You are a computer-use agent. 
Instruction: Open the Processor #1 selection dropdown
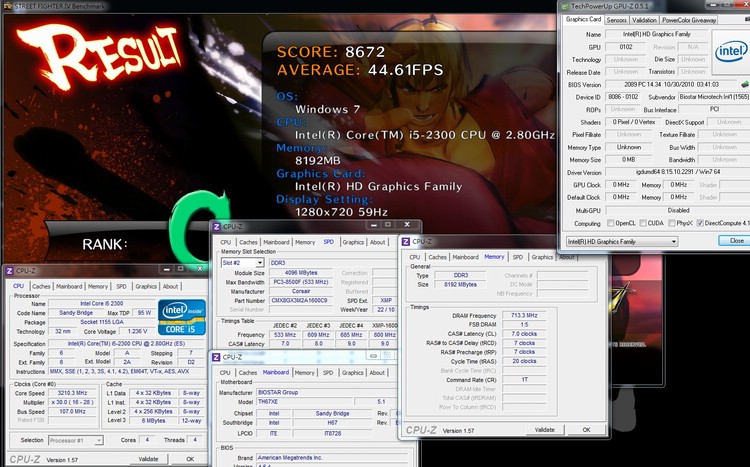[76, 440]
